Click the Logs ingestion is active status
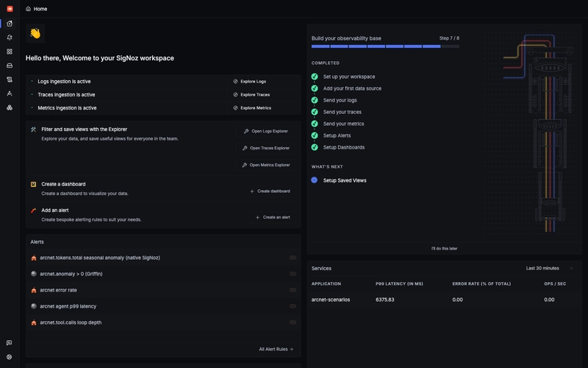This screenshot has height=368, width=588. 64,82
